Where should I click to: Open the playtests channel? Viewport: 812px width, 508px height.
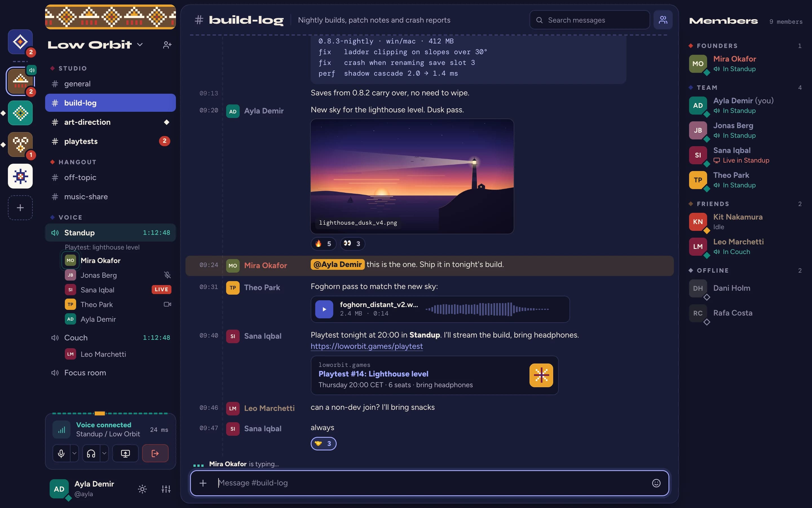pos(111,141)
